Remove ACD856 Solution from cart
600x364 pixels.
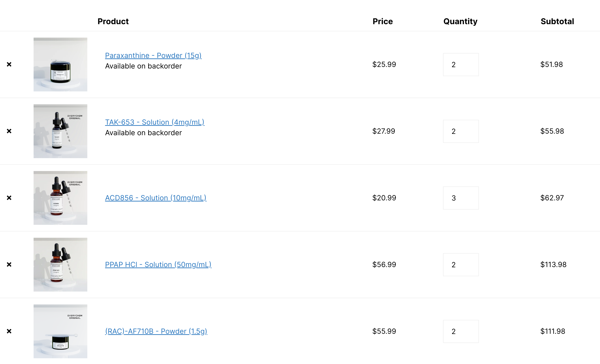9,198
